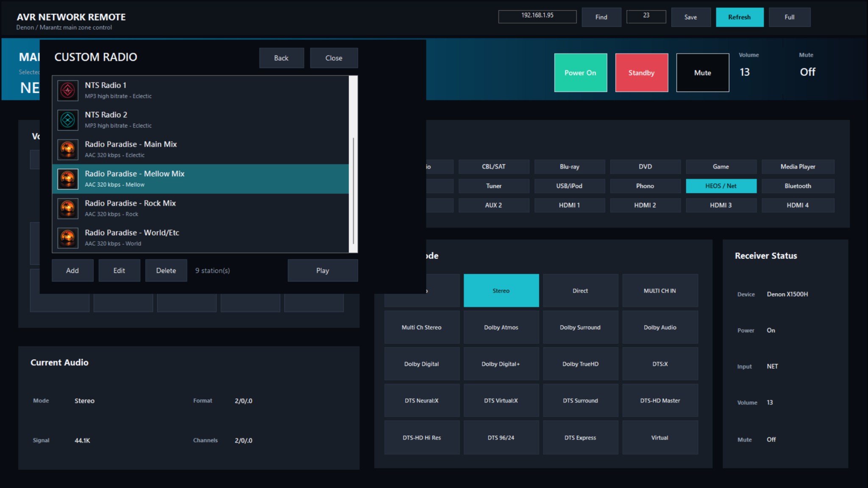Screen dimensions: 868x488
Task: Choose DTS-HD Master sound mode
Action: point(660,401)
